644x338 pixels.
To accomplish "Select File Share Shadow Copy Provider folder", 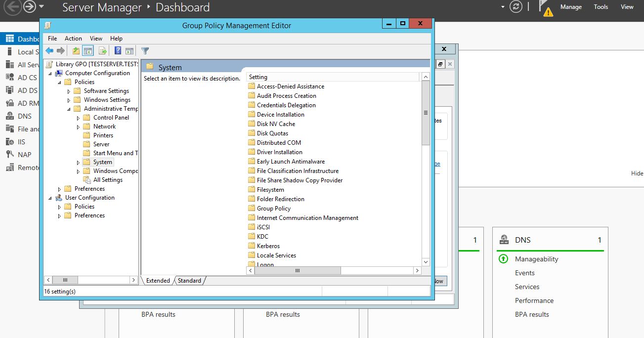I will (x=300, y=180).
